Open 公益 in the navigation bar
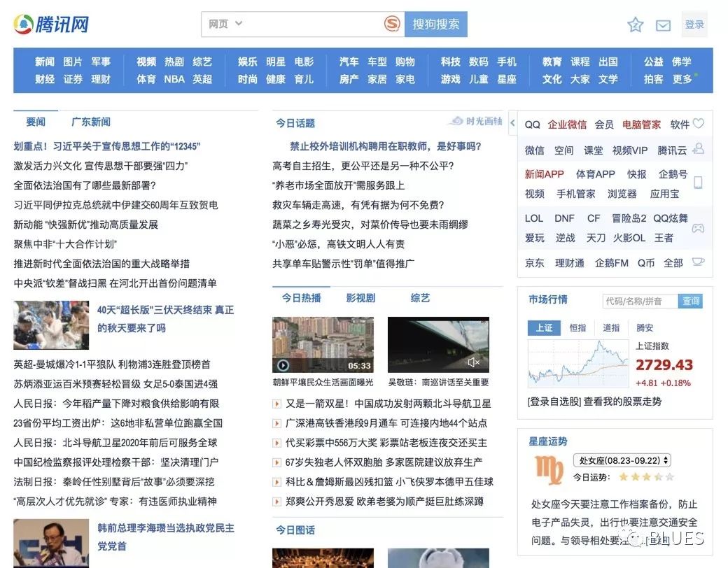728x568 pixels. coord(653,62)
